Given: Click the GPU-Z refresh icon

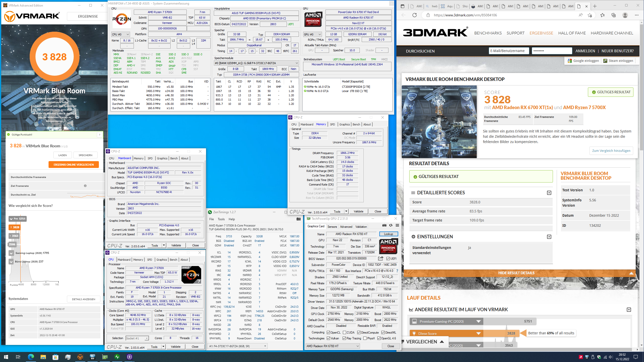Looking at the screenshot, I should (391, 225).
